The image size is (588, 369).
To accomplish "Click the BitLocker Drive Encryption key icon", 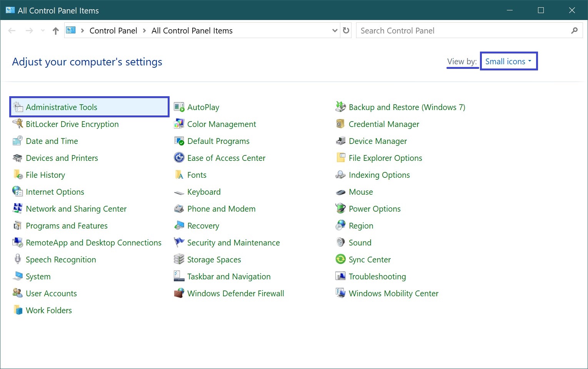I will coord(18,124).
